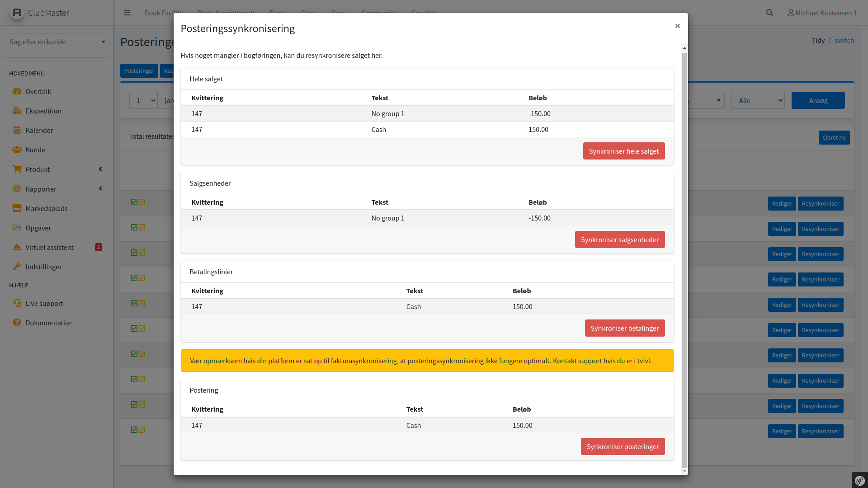This screenshot has height=488, width=868.
Task: Click the yellow checkbox in second row
Action: tap(142, 227)
